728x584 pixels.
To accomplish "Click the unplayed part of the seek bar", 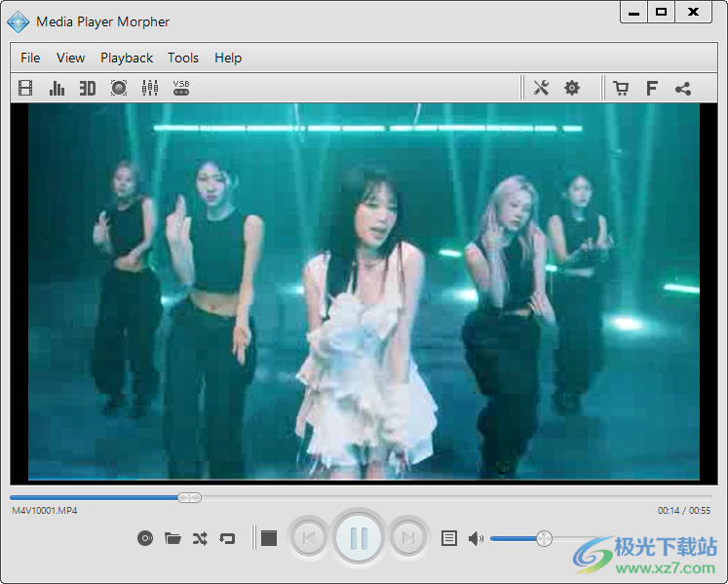I will coord(456,497).
